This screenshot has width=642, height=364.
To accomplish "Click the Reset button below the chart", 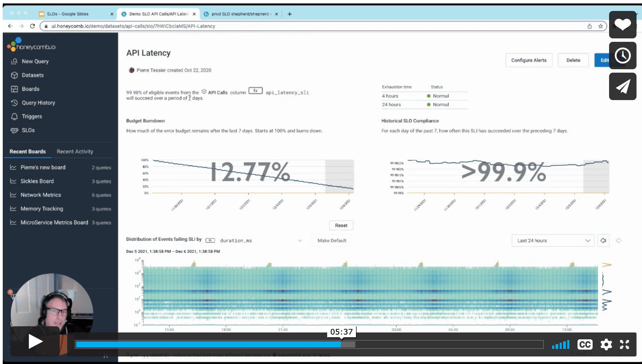I will click(x=341, y=226).
